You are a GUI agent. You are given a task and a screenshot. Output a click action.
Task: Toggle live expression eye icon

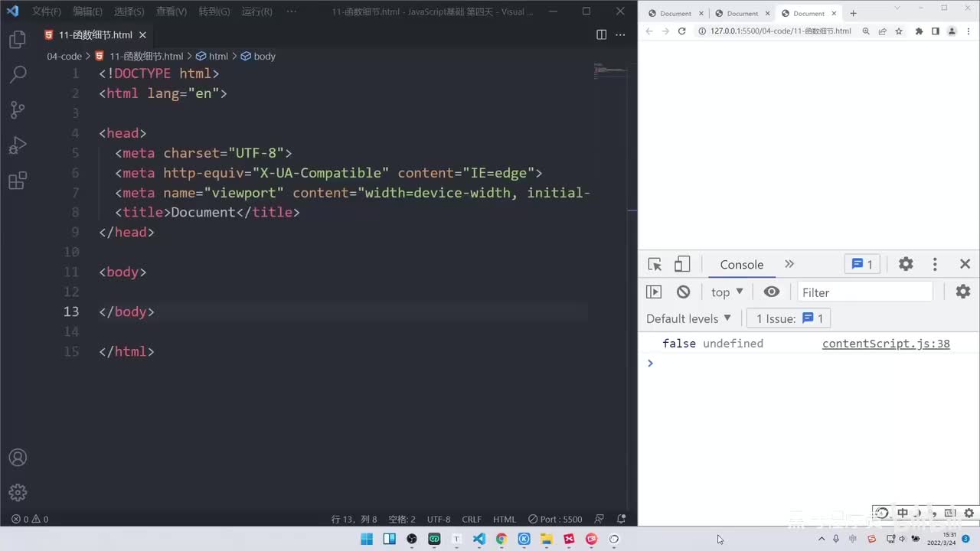772,292
